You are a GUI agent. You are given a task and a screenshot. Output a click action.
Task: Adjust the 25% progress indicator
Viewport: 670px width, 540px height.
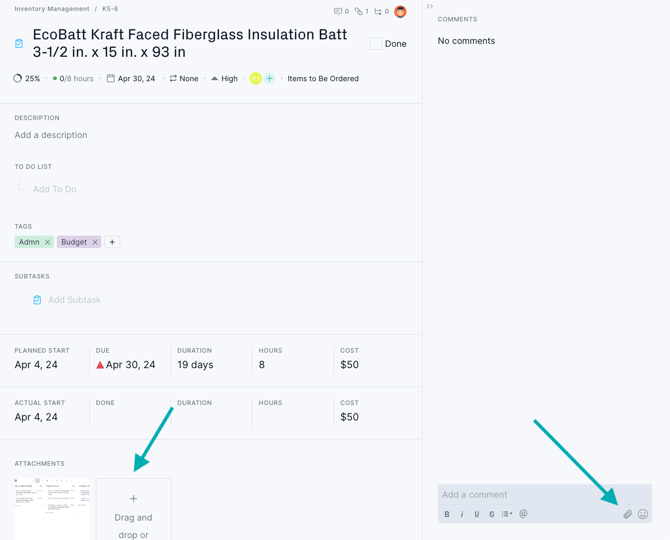point(26,79)
